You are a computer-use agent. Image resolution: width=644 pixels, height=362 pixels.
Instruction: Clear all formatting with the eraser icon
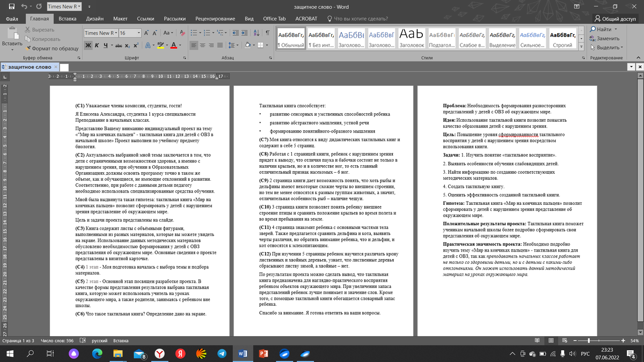coord(182,33)
